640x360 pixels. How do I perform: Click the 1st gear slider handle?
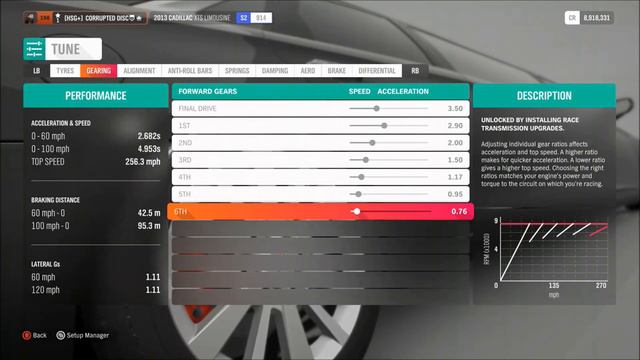pos(384,126)
